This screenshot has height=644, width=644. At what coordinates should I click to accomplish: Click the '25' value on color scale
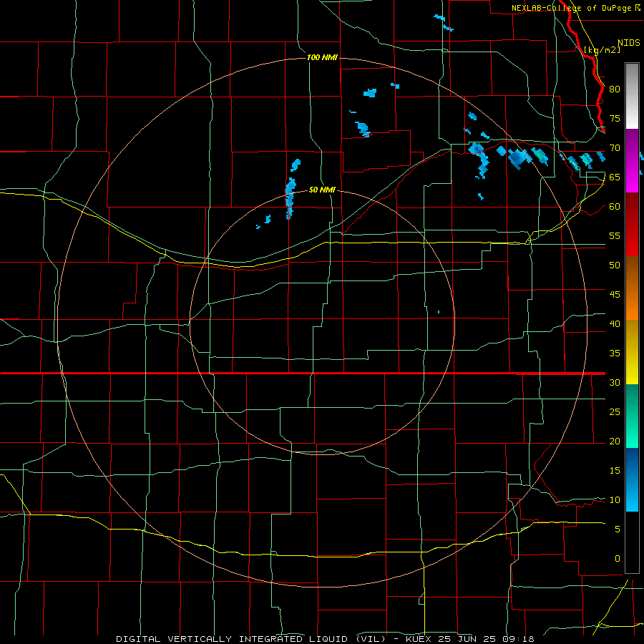[615, 411]
